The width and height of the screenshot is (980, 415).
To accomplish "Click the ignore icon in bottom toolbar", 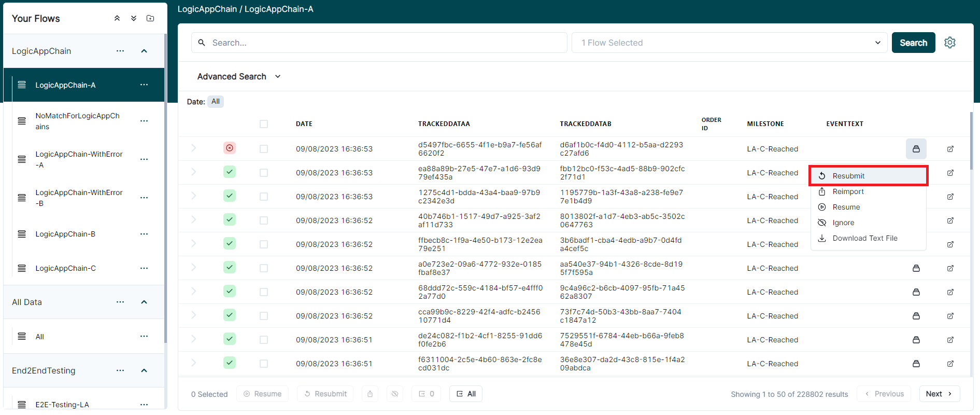I will (395, 394).
